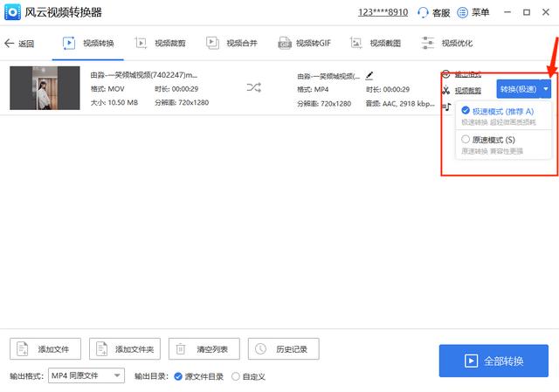Choose 源文件目录 output directory radio
Image resolution: width=559 pixels, height=392 pixels.
198,376
